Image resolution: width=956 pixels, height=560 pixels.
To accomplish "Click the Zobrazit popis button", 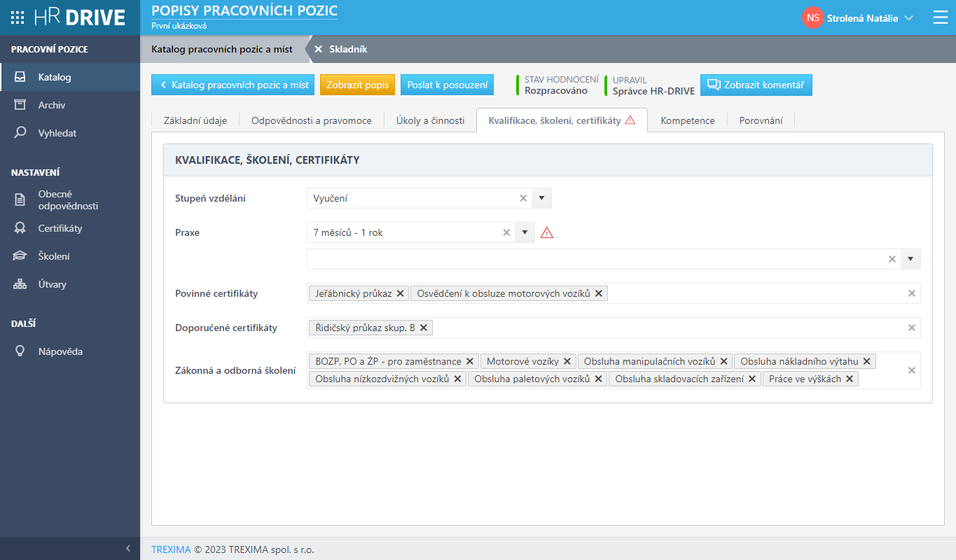I will pyautogui.click(x=357, y=85).
